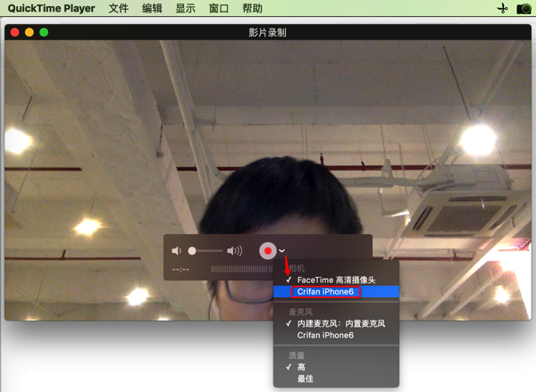The height and width of the screenshot is (392, 536).
Task: Click the loud volume speaker icon
Action: click(x=234, y=251)
